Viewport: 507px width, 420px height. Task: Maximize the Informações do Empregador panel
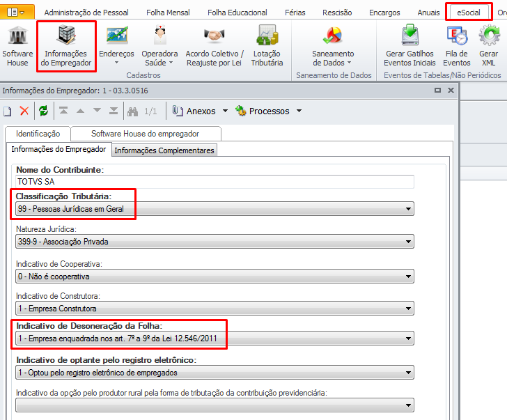click(437, 91)
